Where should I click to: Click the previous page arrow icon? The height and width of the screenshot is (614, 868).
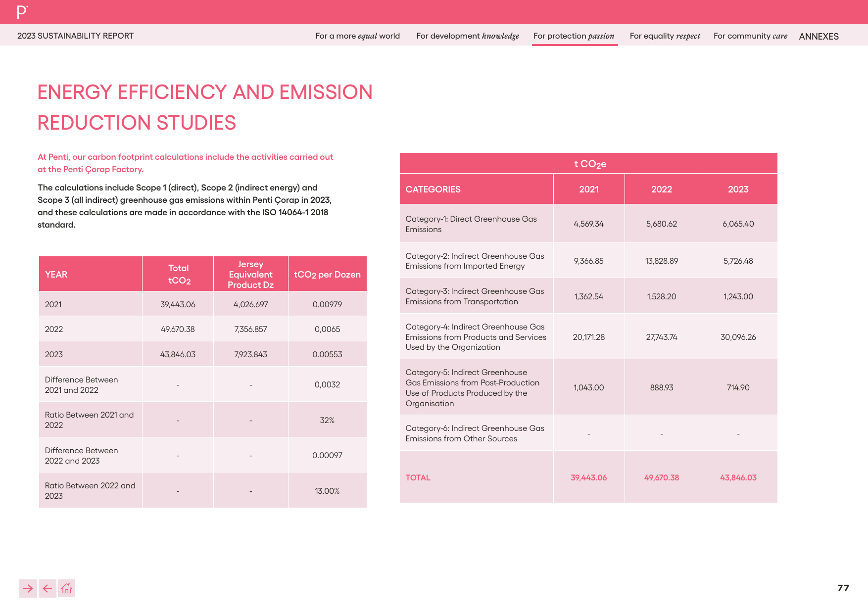pos(48,588)
